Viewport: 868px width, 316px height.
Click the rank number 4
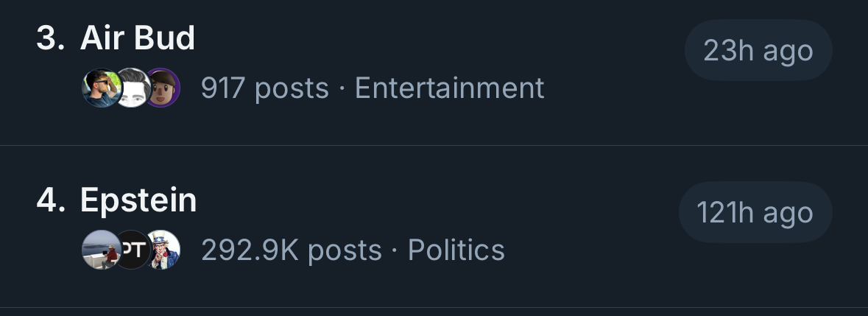point(50,200)
